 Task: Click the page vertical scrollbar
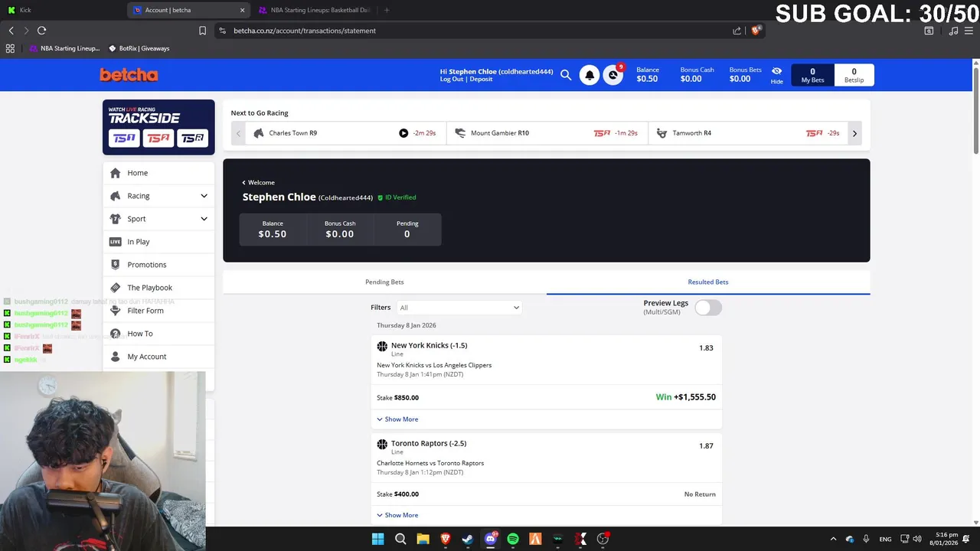[x=975, y=111]
